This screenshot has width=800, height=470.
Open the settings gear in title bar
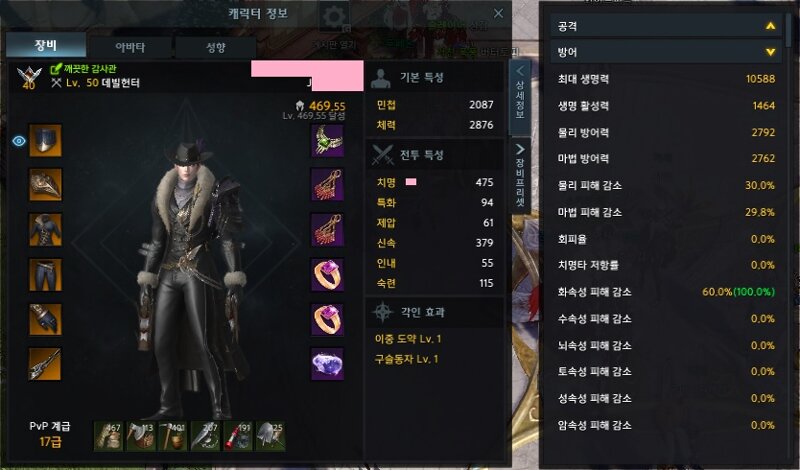click(334, 17)
